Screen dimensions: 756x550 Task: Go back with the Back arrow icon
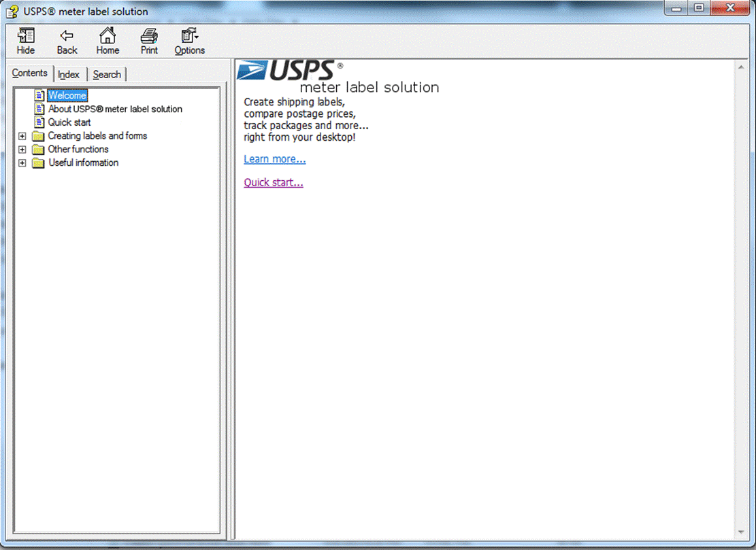point(67,41)
